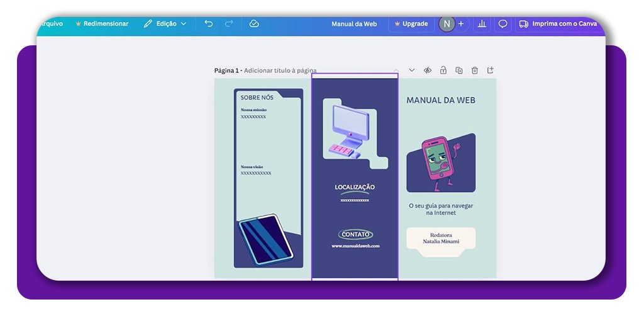Delete the page with trash icon

click(x=474, y=70)
